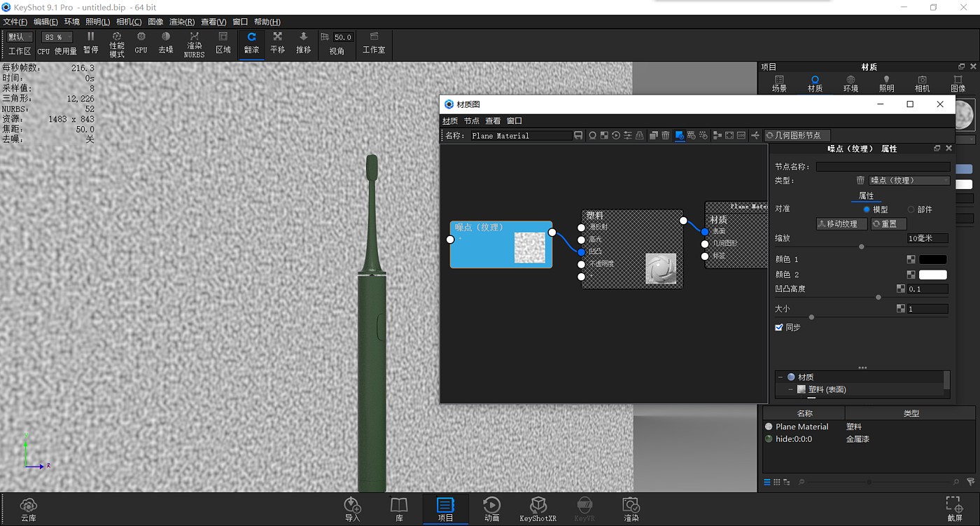The width and height of the screenshot is (980, 526).
Task: Switch to the Scene (场景) tab
Action: (x=779, y=84)
